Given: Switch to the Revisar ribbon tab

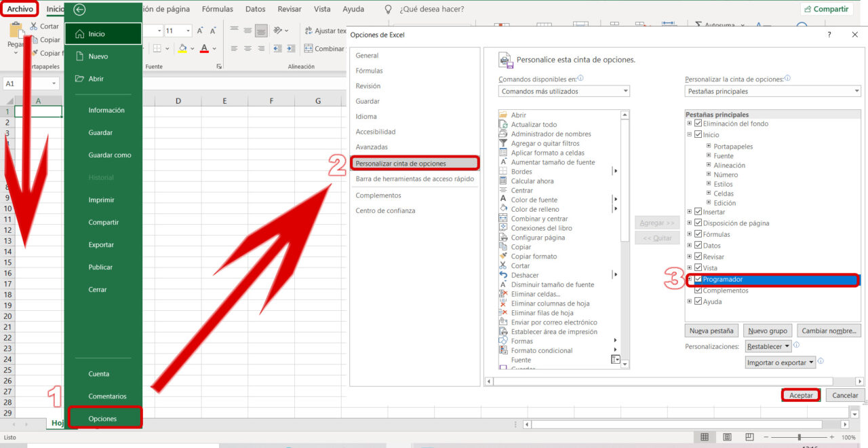Looking at the screenshot, I should 289,9.
